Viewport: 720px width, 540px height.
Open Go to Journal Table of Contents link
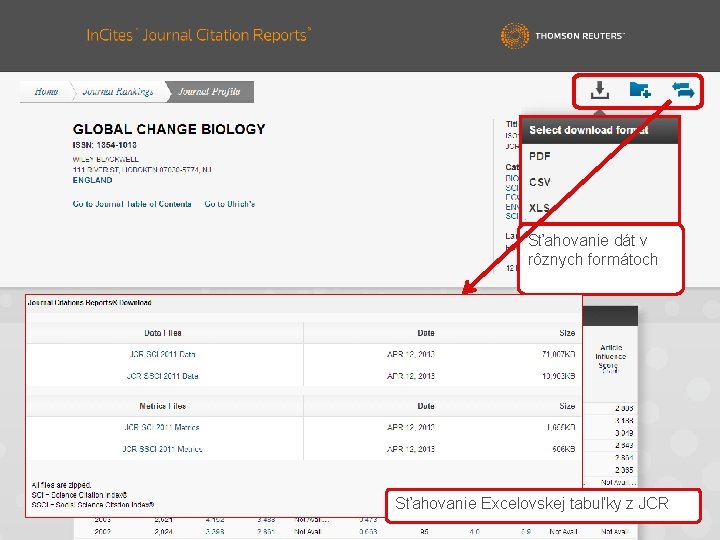132,204
